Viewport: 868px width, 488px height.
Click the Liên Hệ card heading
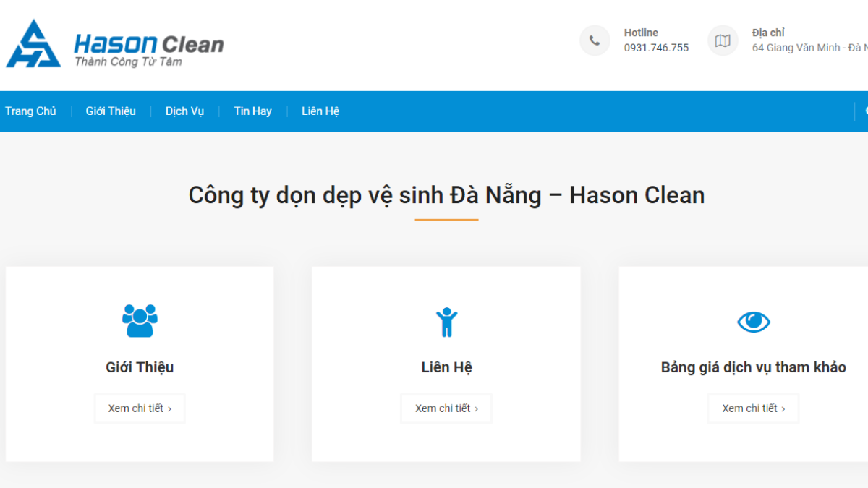pos(446,367)
